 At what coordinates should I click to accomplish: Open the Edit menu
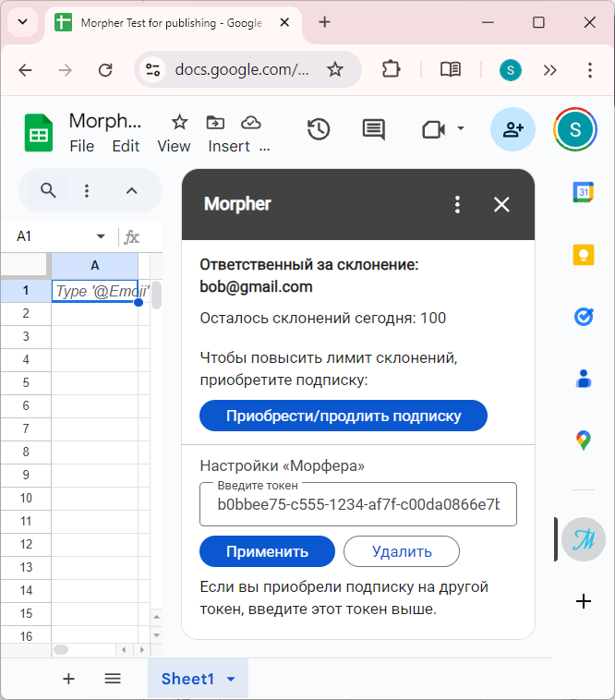tap(126, 146)
